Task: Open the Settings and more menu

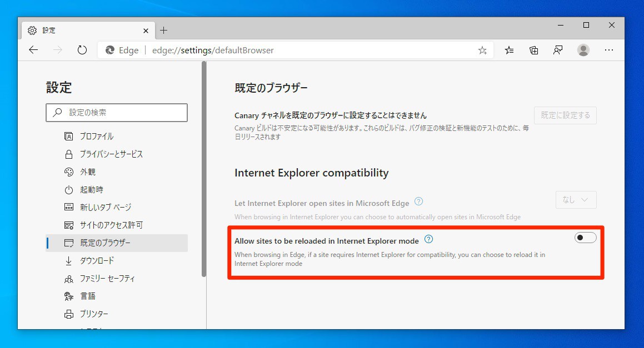Action: [x=608, y=50]
